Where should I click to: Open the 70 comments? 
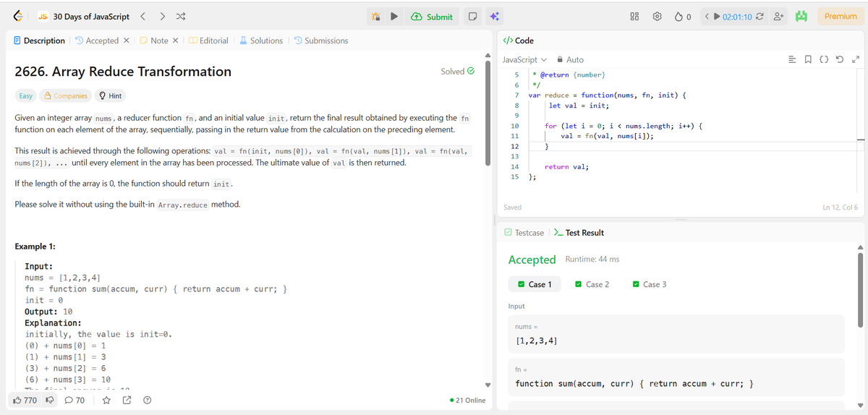click(x=75, y=400)
